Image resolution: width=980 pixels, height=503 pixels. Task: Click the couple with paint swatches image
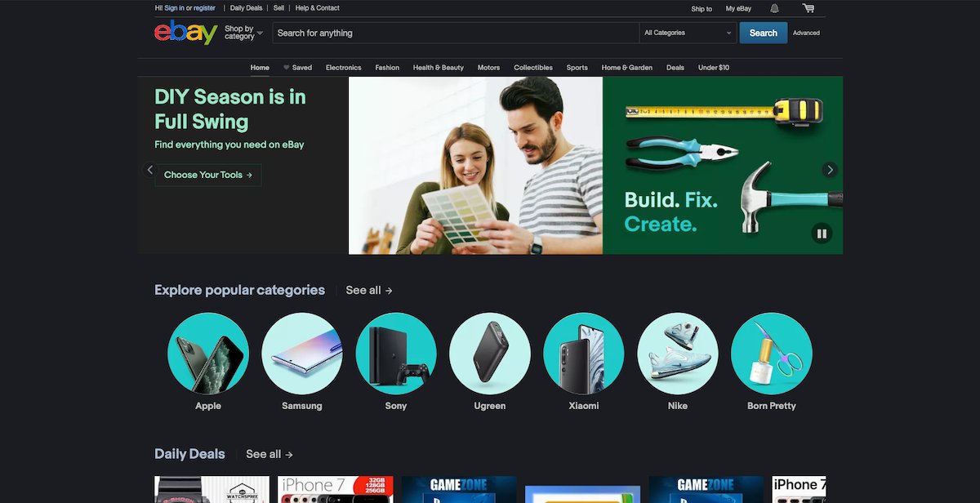[x=476, y=165]
